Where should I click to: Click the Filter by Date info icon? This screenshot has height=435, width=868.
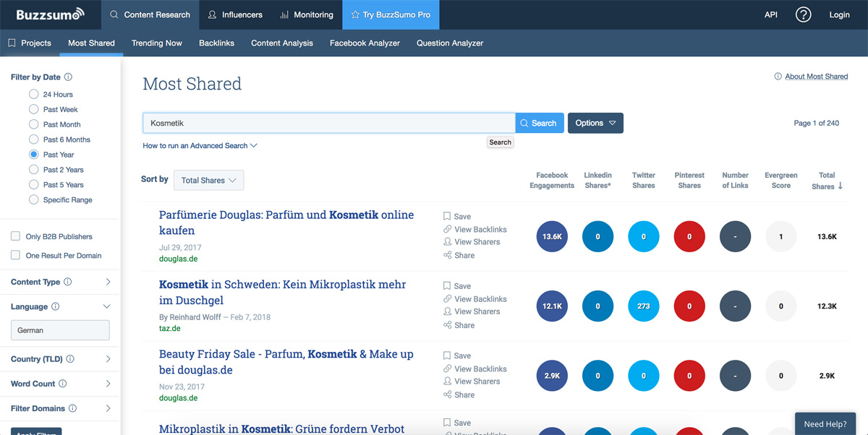click(68, 77)
